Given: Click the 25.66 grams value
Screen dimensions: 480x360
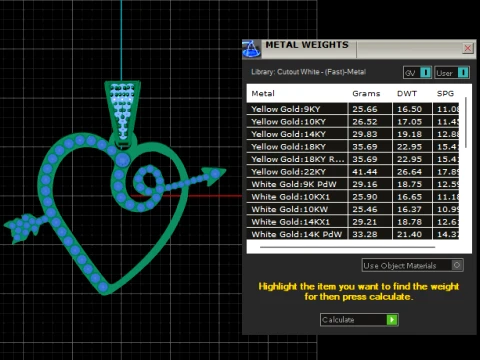Looking at the screenshot, I should (365, 109).
